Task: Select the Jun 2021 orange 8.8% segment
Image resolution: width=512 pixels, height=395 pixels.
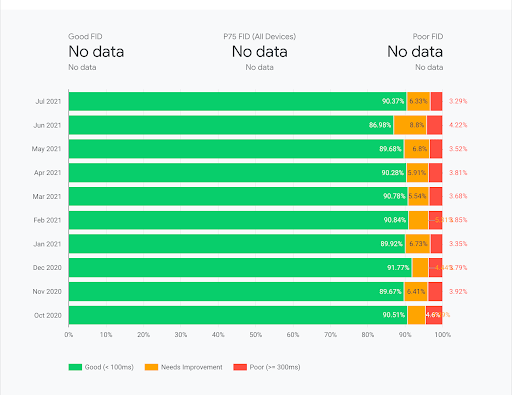Action: click(x=410, y=125)
